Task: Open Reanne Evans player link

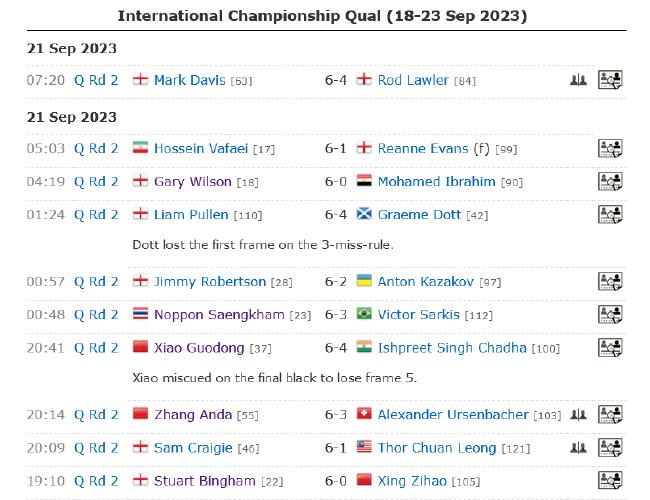Action: (x=423, y=148)
